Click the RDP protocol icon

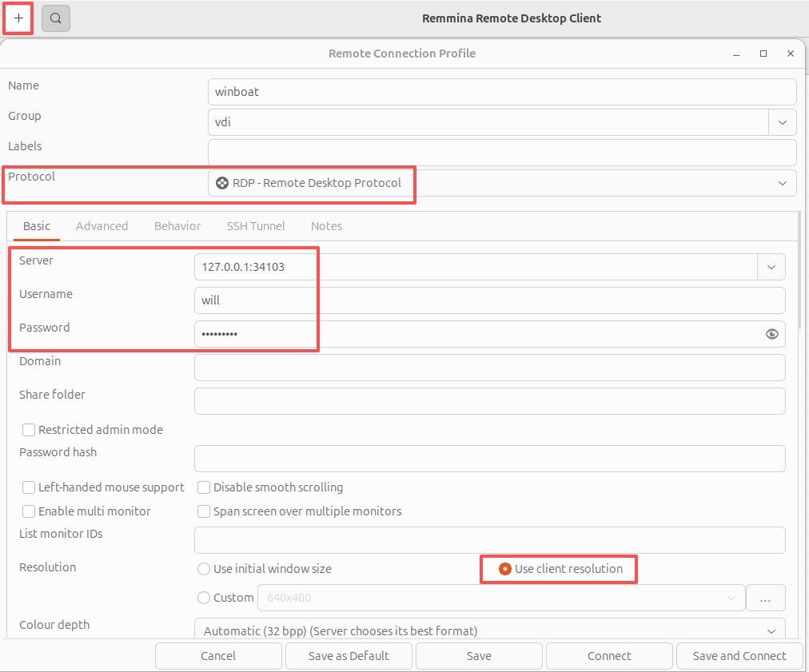pos(222,183)
